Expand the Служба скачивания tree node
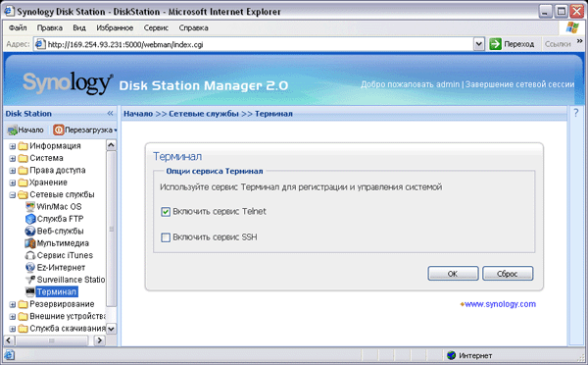The width and height of the screenshot is (588, 365). point(13,329)
